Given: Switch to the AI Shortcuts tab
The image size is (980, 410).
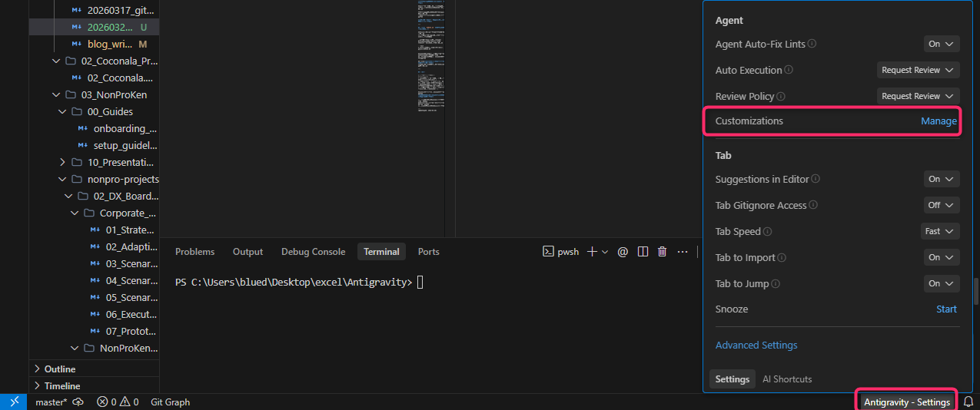Looking at the screenshot, I should [x=787, y=379].
